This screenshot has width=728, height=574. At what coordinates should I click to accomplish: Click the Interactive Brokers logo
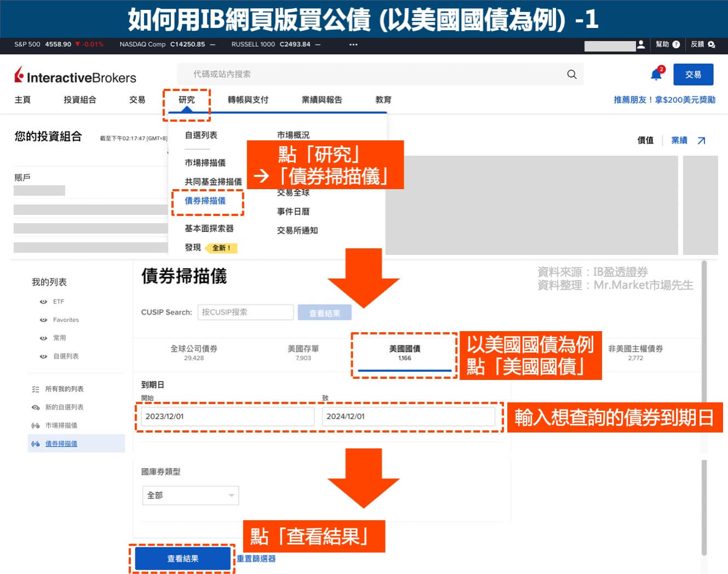(75, 76)
